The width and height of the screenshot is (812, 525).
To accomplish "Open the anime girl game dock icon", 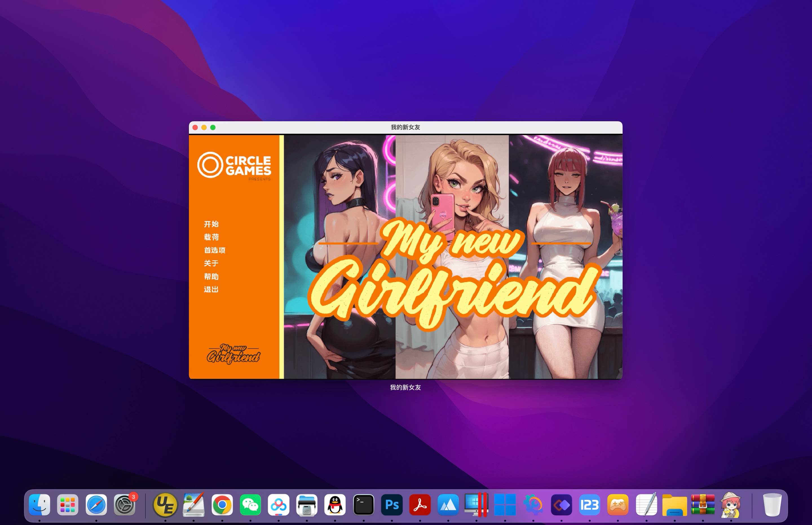I will [x=731, y=504].
